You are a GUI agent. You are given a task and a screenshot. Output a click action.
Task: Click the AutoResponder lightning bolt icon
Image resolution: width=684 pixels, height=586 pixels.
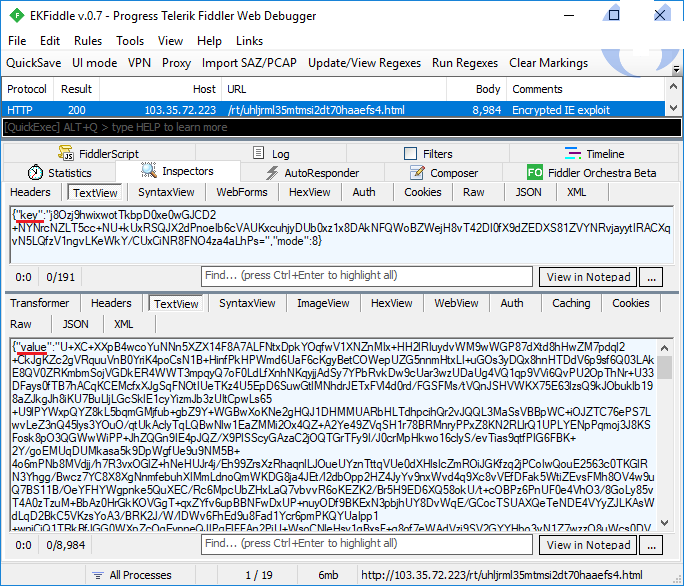tap(272, 173)
